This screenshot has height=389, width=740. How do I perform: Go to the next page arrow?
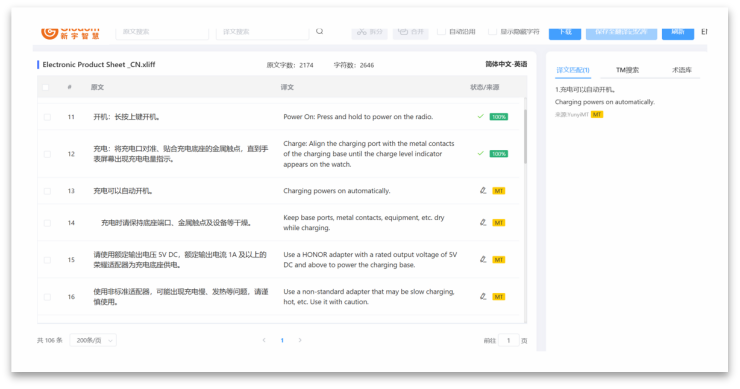pyautogui.click(x=300, y=340)
